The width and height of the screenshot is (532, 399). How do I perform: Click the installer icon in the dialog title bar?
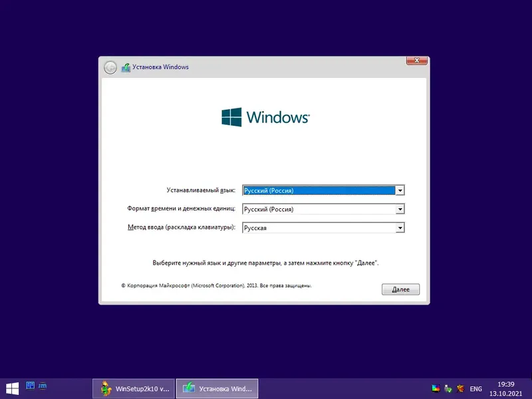(x=125, y=66)
